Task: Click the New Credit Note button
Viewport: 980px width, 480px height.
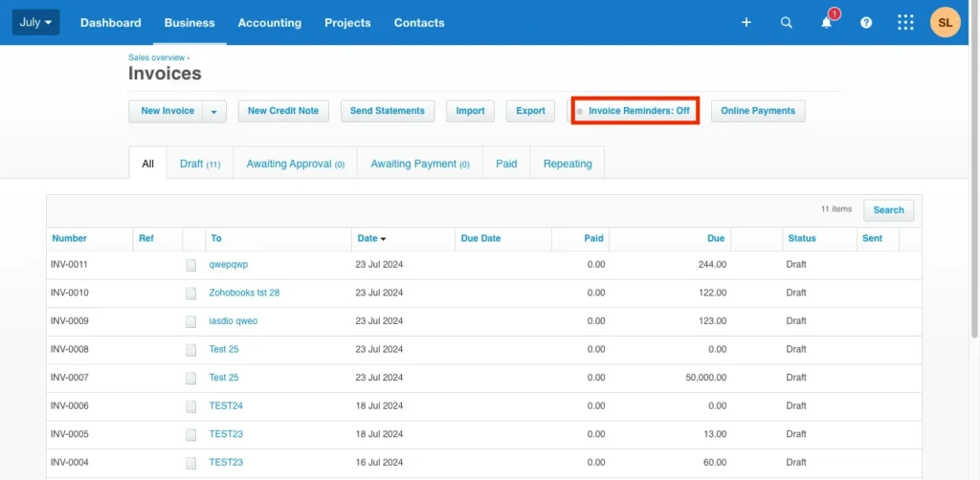Action: pyautogui.click(x=283, y=111)
